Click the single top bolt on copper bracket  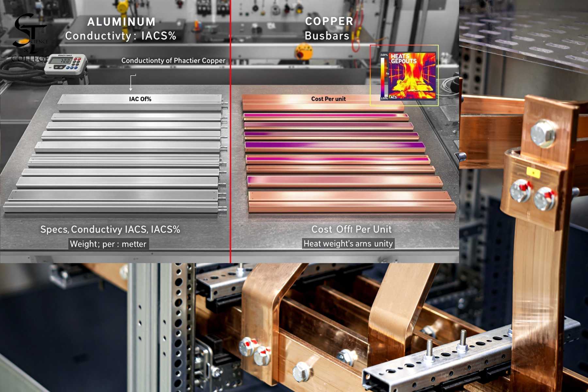coord(542,133)
